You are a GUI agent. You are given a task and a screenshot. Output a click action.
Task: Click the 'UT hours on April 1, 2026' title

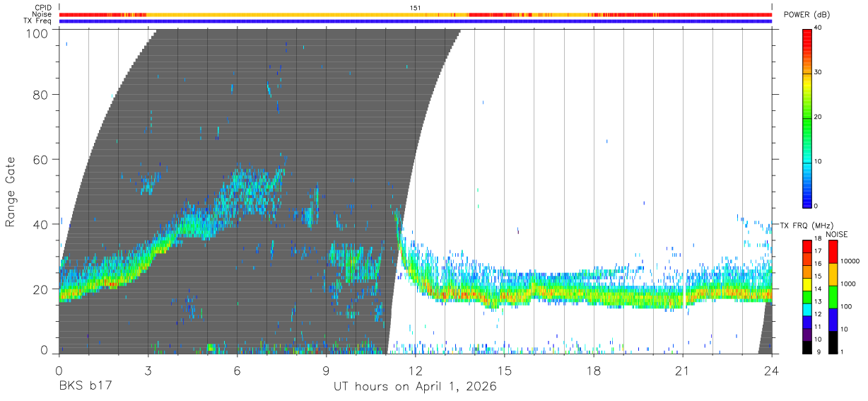tap(415, 388)
